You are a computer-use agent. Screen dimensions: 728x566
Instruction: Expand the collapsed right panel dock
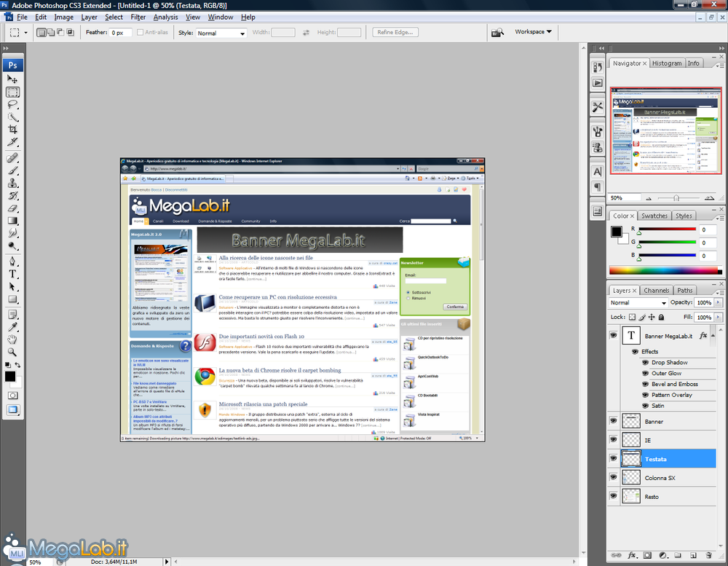602,48
